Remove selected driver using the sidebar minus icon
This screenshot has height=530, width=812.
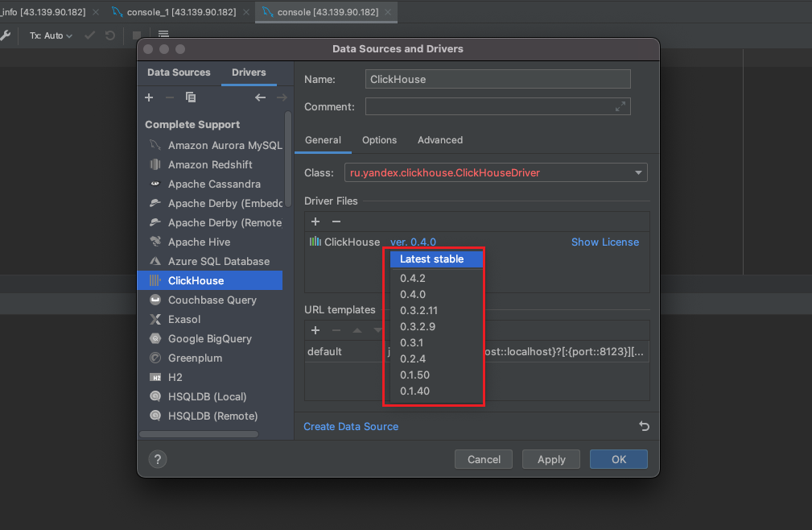point(169,97)
